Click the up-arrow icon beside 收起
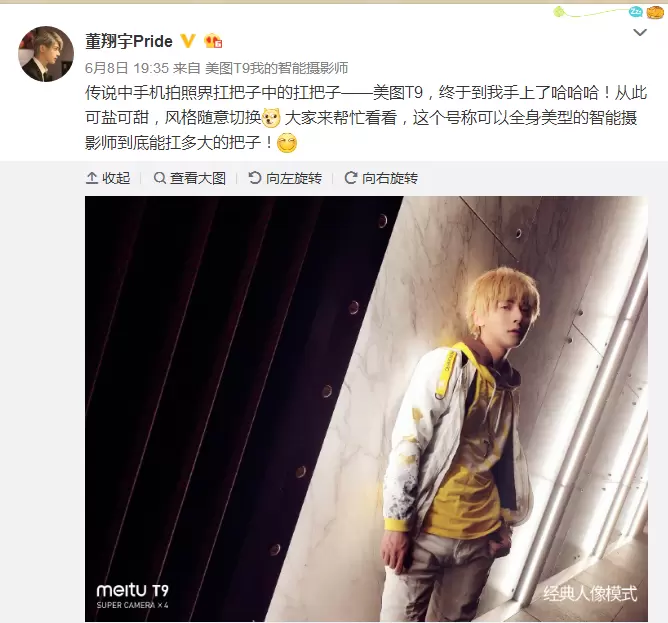 [x=92, y=178]
